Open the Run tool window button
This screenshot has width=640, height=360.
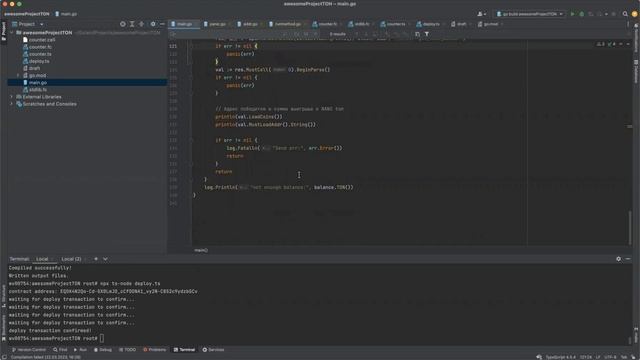pyautogui.click(x=80, y=350)
